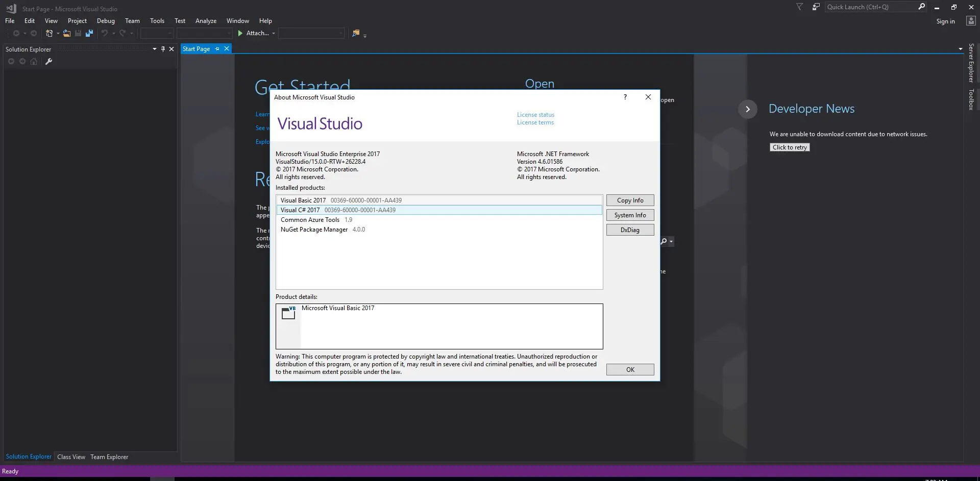Click OK in the About dialog
Screen dimensions: 980x481
pos(630,370)
